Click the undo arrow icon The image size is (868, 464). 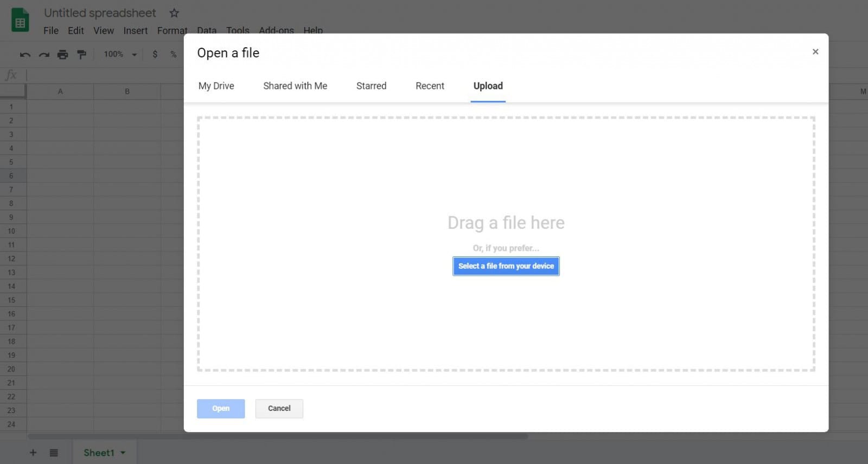pos(25,55)
